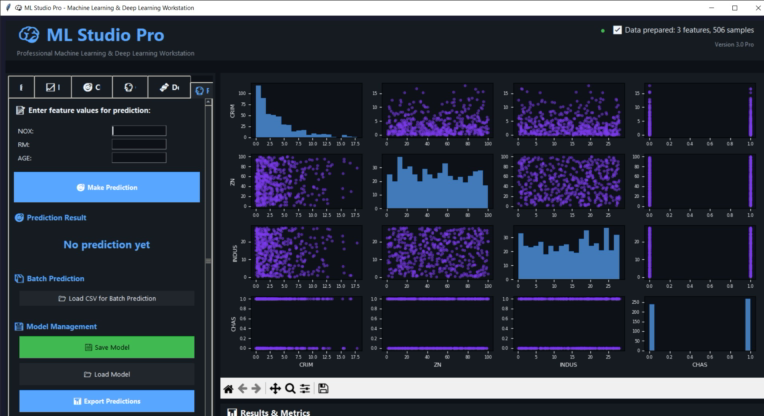The height and width of the screenshot is (416, 764).
Task: Click the Export Predictions button
Action: 107,401
